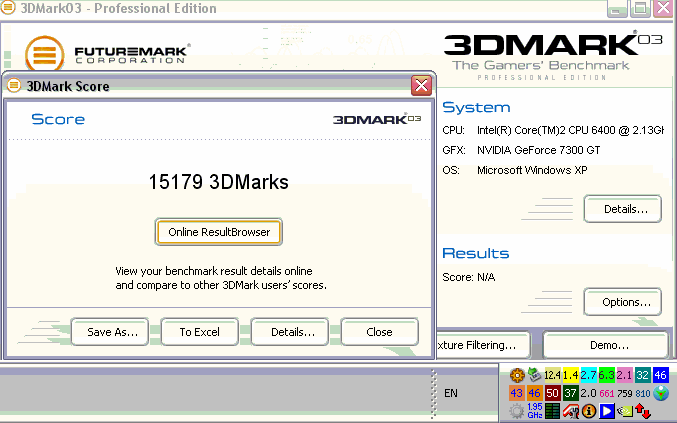Click the blue play-arrow tray icon

(606, 411)
